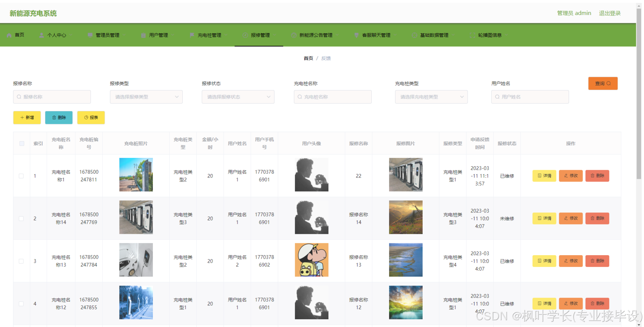Screen dimensions: 644x327
Task: Expand the 个人中心 menu
Action: pyautogui.click(x=56, y=35)
